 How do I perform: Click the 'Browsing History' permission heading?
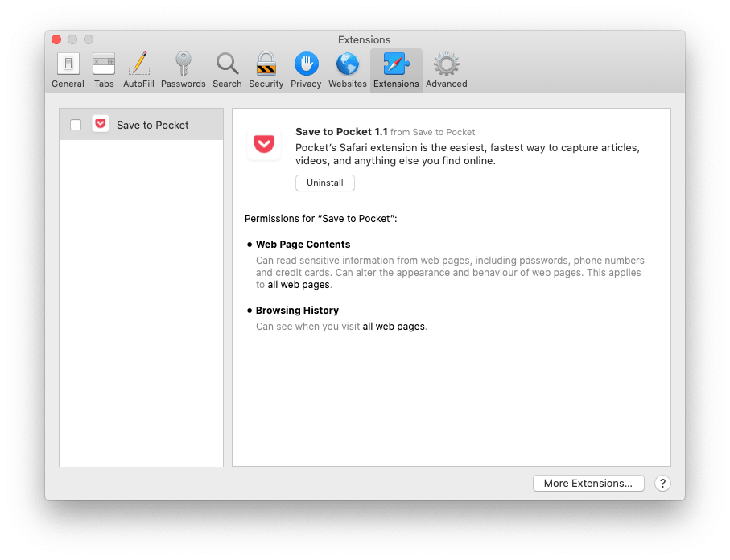coord(297,311)
